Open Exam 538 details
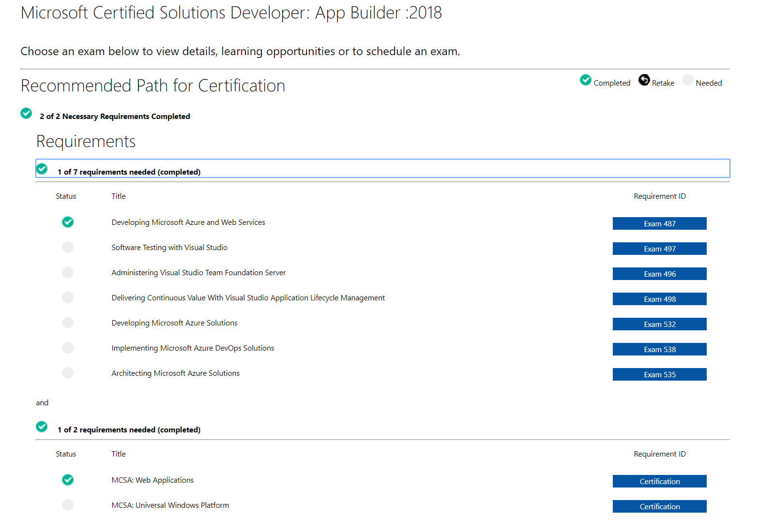The width and height of the screenshot is (759, 532). click(659, 349)
